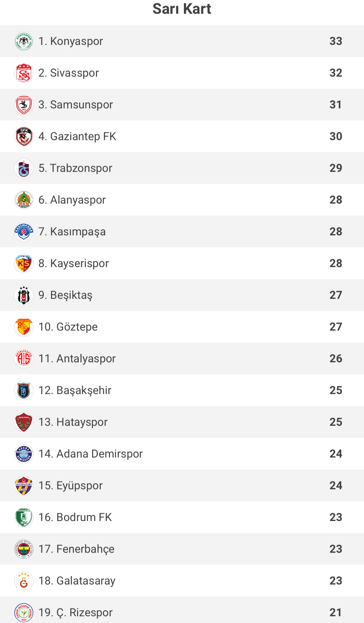This screenshot has width=364, height=623.
Task: Click the Fenerbahçe club logo
Action: point(24,549)
